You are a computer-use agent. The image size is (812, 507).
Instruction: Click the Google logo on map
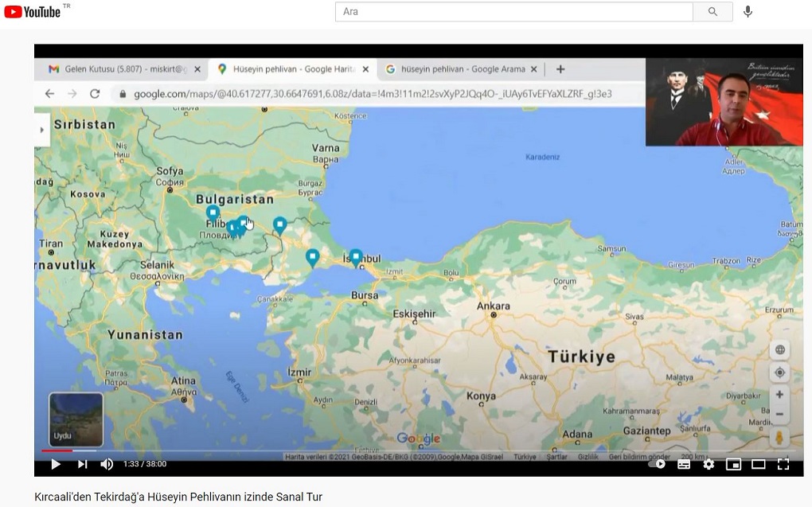tap(419, 439)
